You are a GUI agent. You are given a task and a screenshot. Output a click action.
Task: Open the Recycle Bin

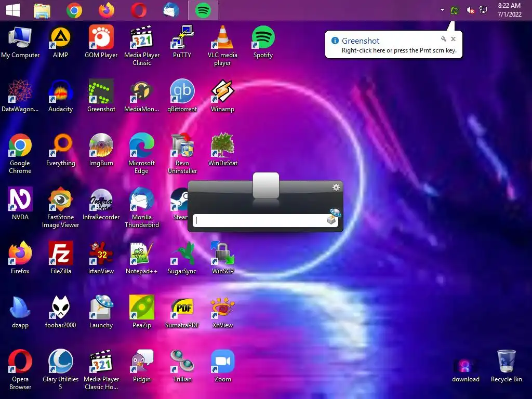[506, 366]
